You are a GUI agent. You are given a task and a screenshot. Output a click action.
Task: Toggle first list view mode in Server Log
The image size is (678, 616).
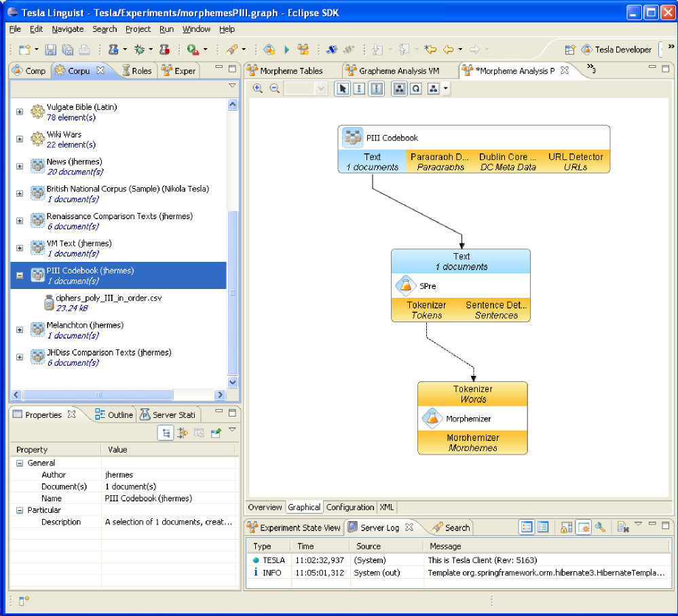tap(526, 527)
